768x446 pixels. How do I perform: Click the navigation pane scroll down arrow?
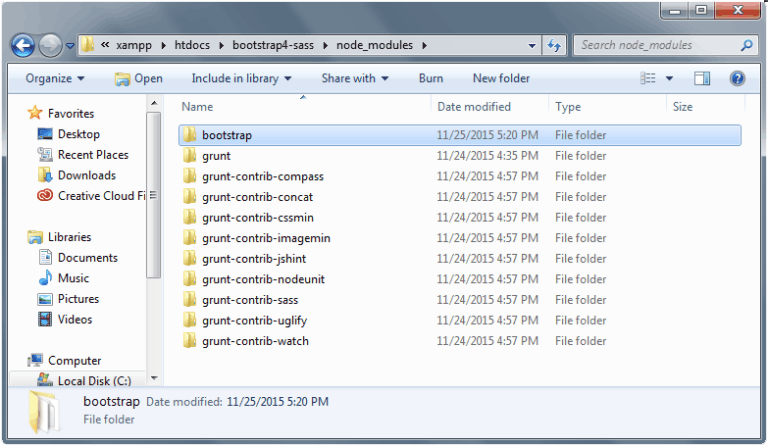click(154, 379)
